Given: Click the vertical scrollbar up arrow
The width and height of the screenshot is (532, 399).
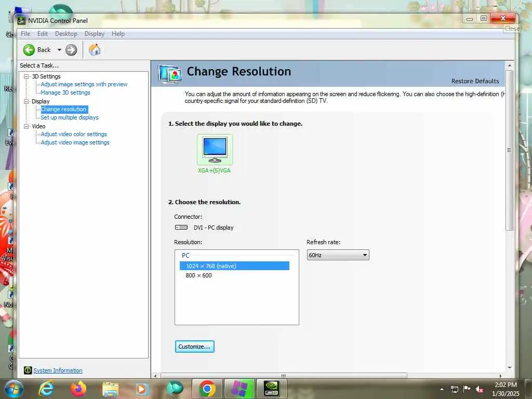Looking at the screenshot, I should (x=509, y=65).
